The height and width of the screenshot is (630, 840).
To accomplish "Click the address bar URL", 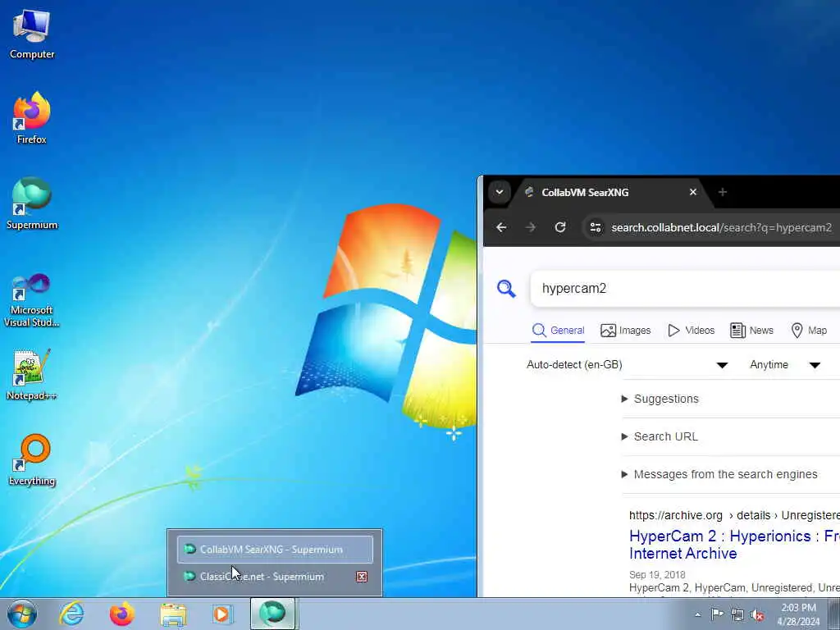I will tap(721, 228).
